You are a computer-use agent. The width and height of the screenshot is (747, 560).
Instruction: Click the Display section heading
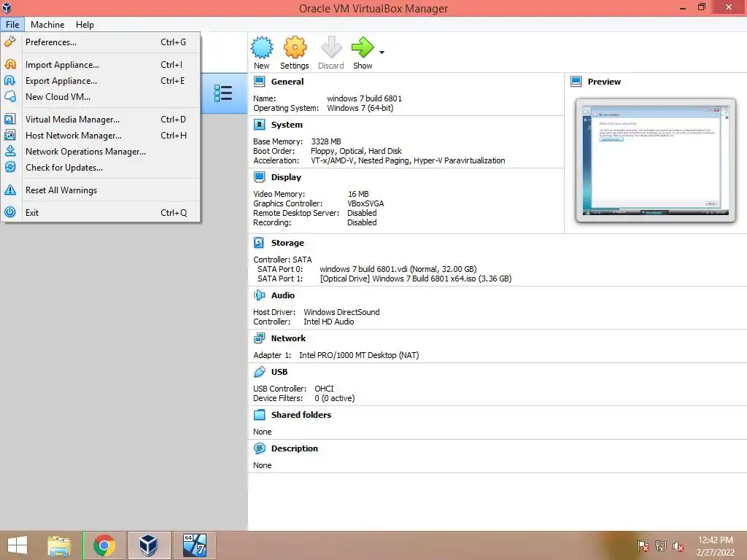286,177
